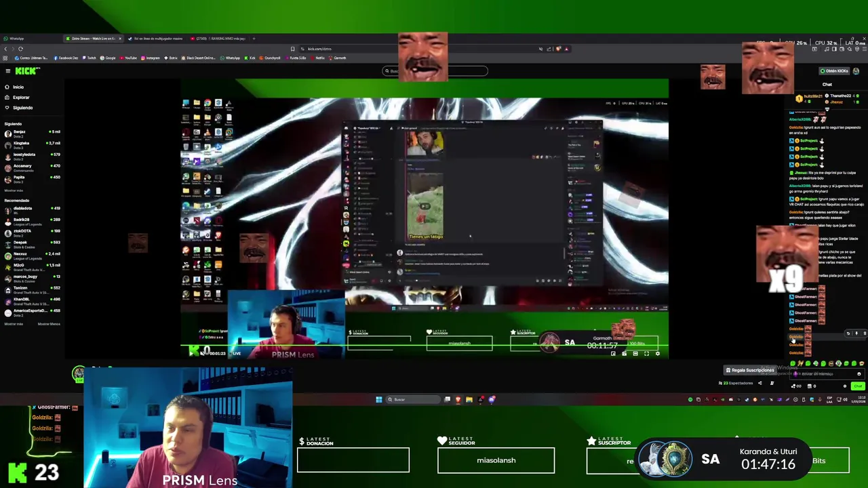868x488 pixels.
Task: Click the chat message input field
Action: point(827,374)
